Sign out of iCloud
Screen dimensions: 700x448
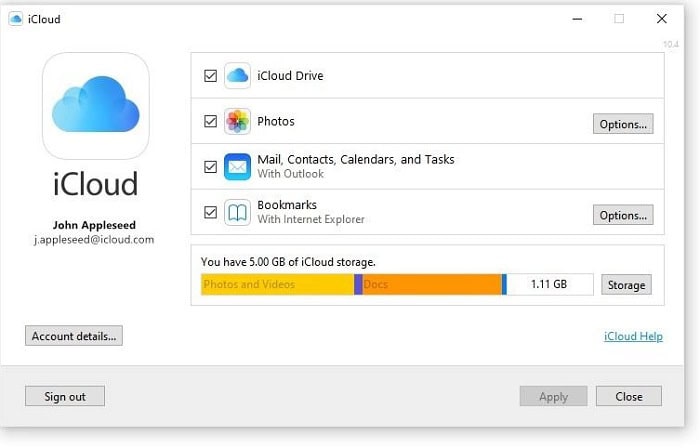pyautogui.click(x=65, y=396)
